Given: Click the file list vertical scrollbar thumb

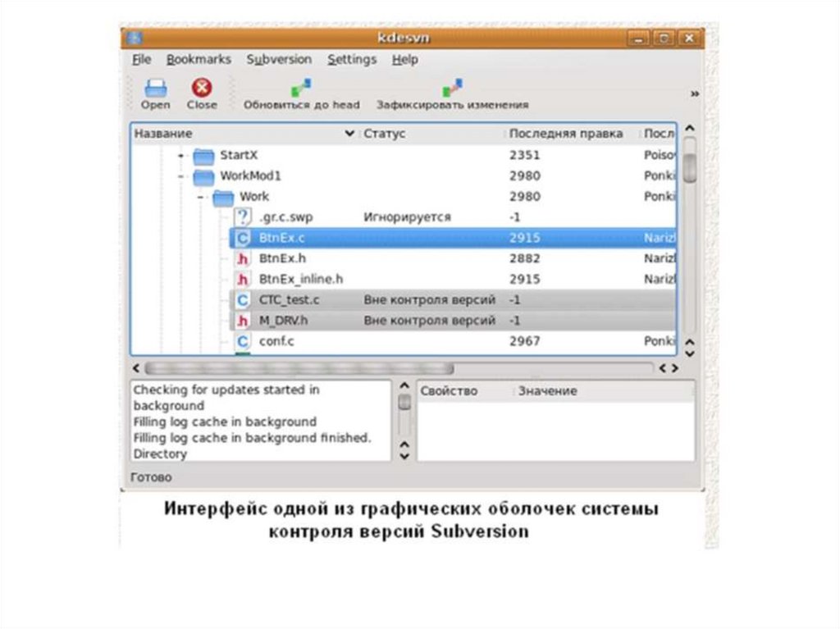Looking at the screenshot, I should click(690, 168).
